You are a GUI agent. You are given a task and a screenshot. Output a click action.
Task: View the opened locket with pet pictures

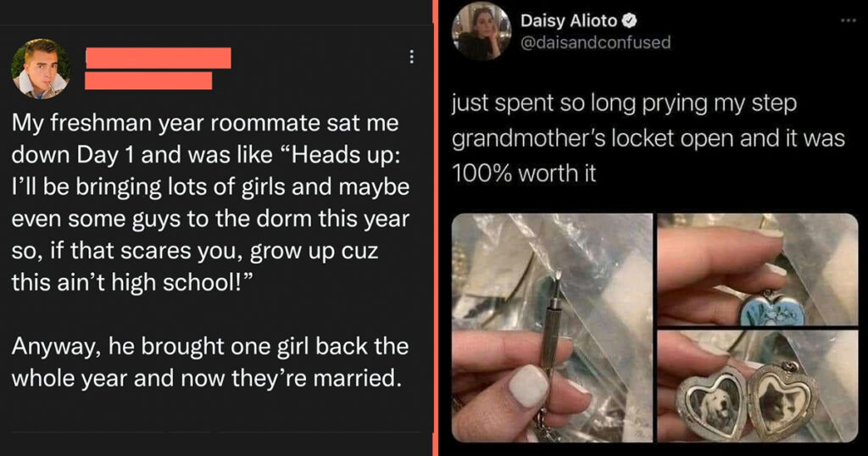(x=757, y=386)
